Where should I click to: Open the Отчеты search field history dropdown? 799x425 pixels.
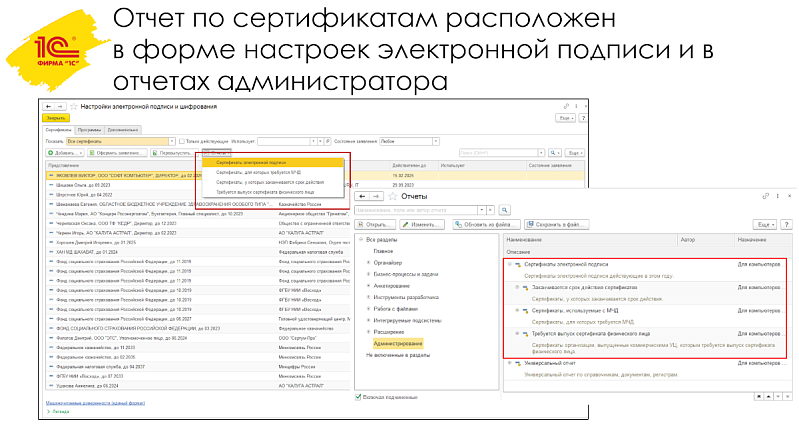[x=482, y=210]
